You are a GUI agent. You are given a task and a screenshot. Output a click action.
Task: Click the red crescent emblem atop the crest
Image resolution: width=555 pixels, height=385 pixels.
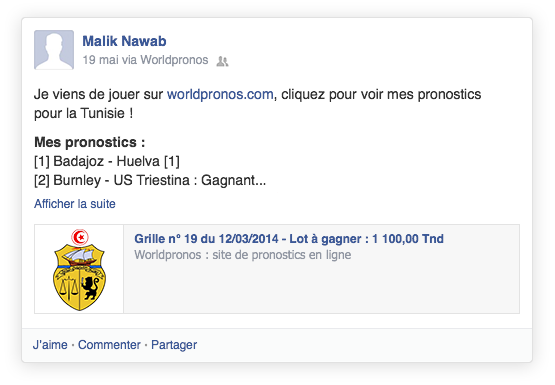coord(80,237)
